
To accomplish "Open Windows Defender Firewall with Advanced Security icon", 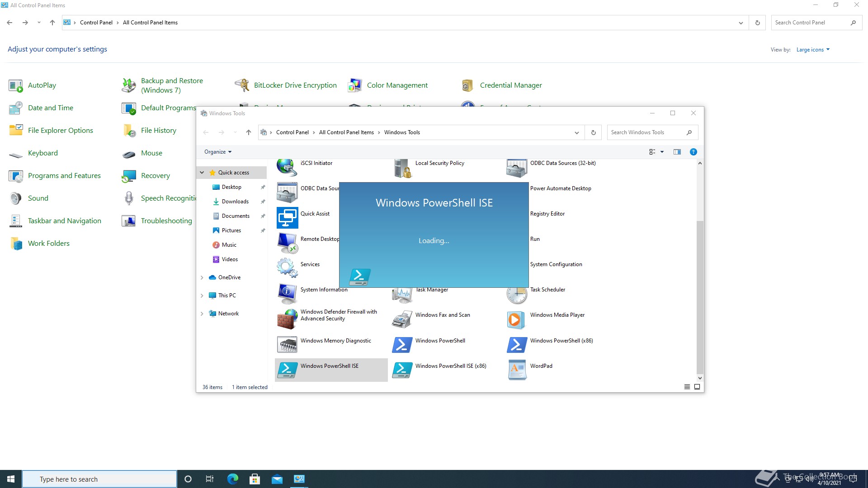I will [x=287, y=319].
